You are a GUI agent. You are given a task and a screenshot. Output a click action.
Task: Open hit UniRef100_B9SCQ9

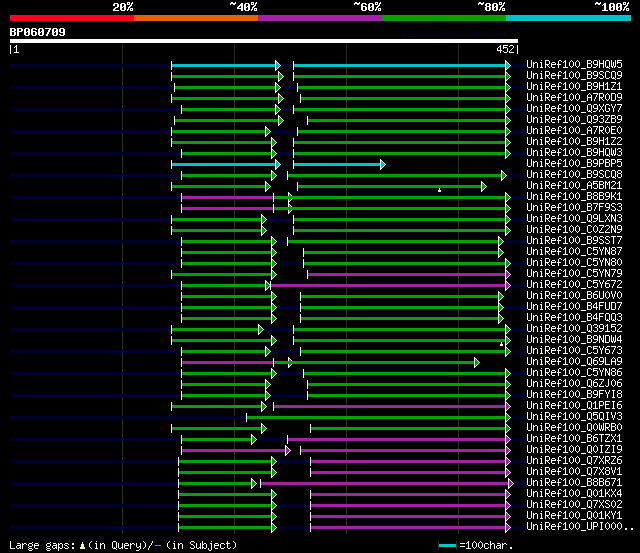[574, 75]
